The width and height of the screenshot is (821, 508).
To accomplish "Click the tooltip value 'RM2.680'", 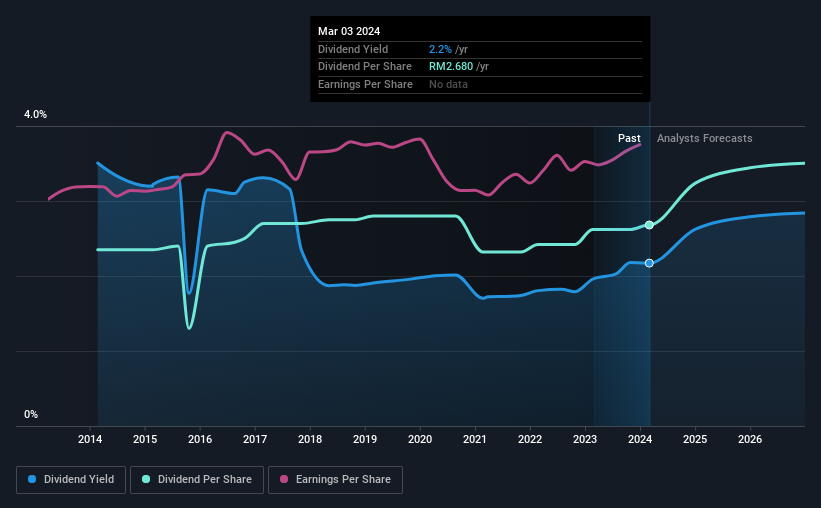I will [x=451, y=67].
